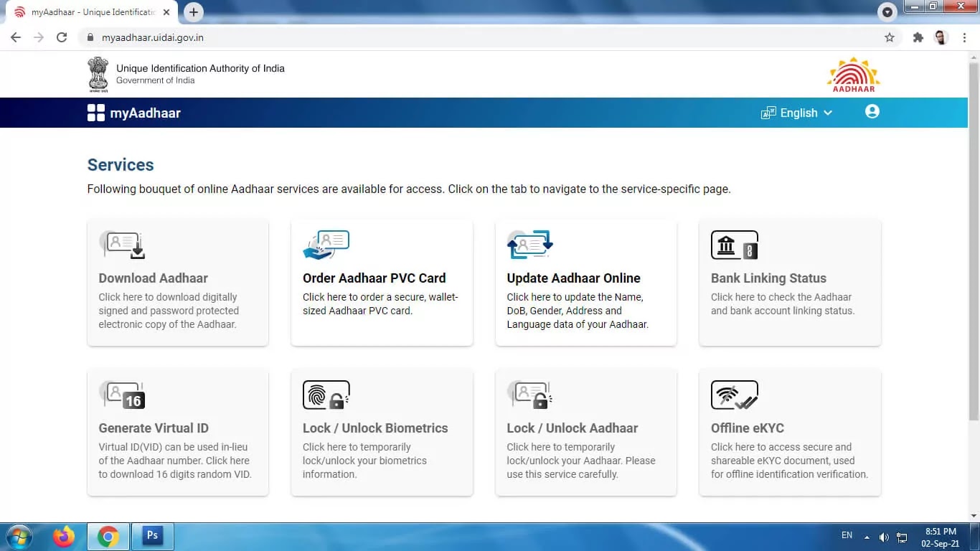The height and width of the screenshot is (551, 980).
Task: Click the page vertical scrollbar
Action: pyautogui.click(x=974, y=240)
